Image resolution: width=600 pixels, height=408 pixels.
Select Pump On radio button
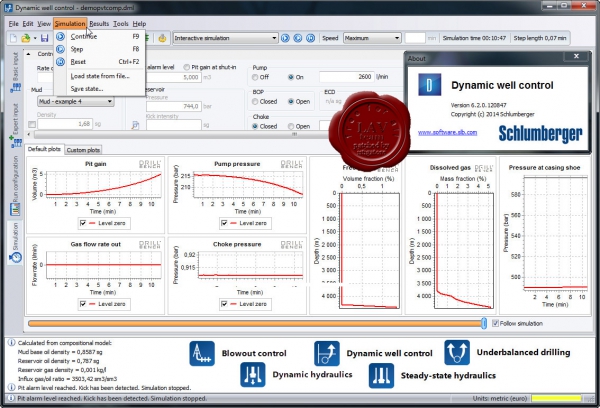pos(291,77)
